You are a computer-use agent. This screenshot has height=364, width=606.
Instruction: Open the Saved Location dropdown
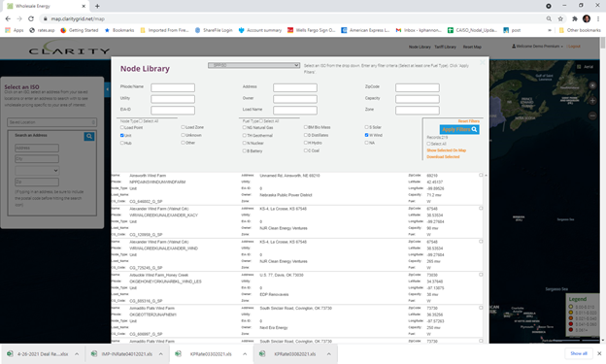51,122
